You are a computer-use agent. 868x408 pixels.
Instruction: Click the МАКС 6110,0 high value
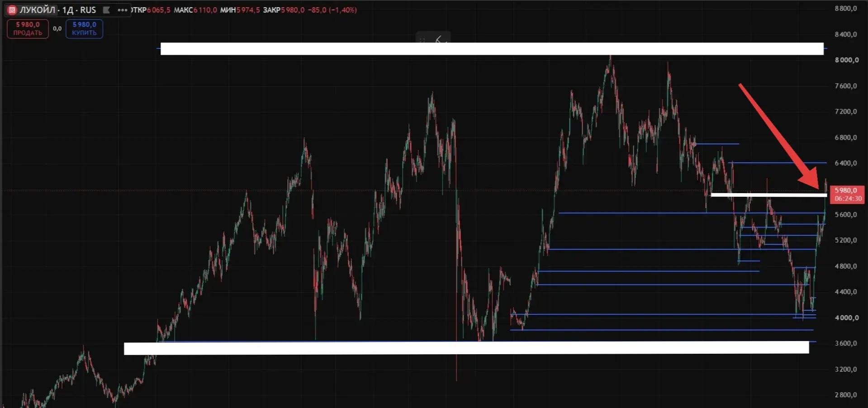[195, 10]
